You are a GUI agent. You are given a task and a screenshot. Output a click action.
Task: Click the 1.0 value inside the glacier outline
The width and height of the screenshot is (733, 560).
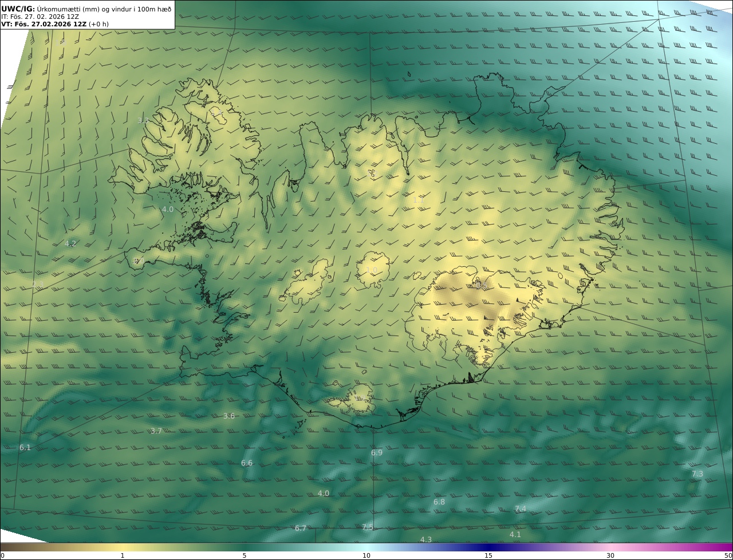[371, 270]
